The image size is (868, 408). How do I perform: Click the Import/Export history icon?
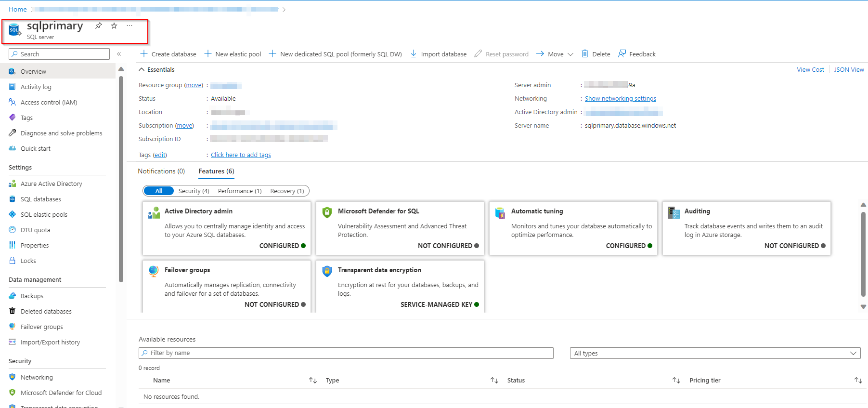[x=13, y=342]
